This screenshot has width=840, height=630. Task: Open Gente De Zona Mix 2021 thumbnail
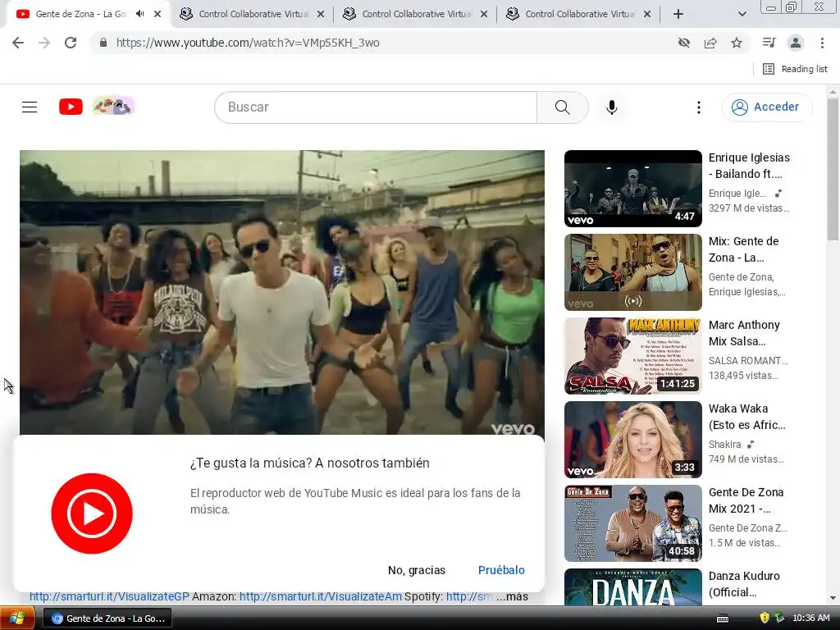point(633,523)
